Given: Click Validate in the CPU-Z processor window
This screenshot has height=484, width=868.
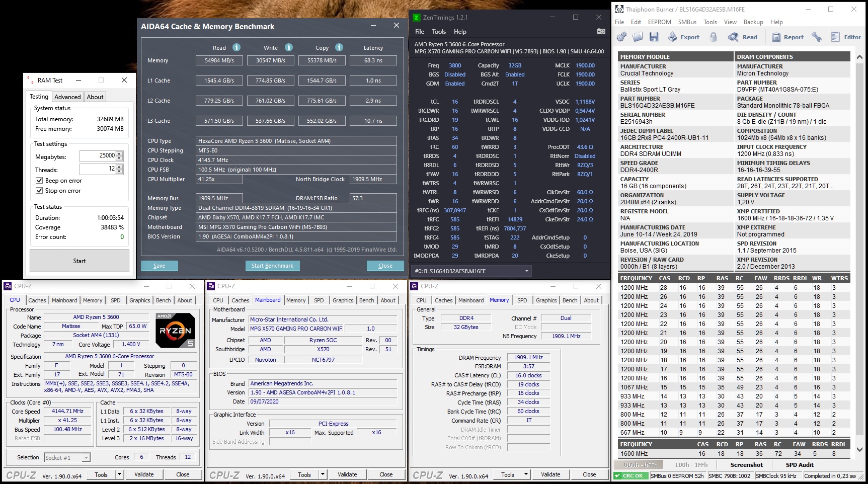Looking at the screenshot, I should coord(144,474).
